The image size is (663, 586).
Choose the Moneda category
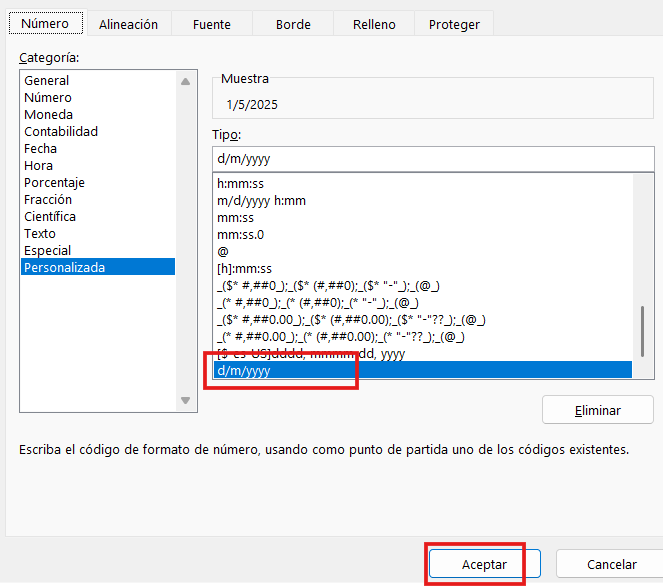[48, 115]
